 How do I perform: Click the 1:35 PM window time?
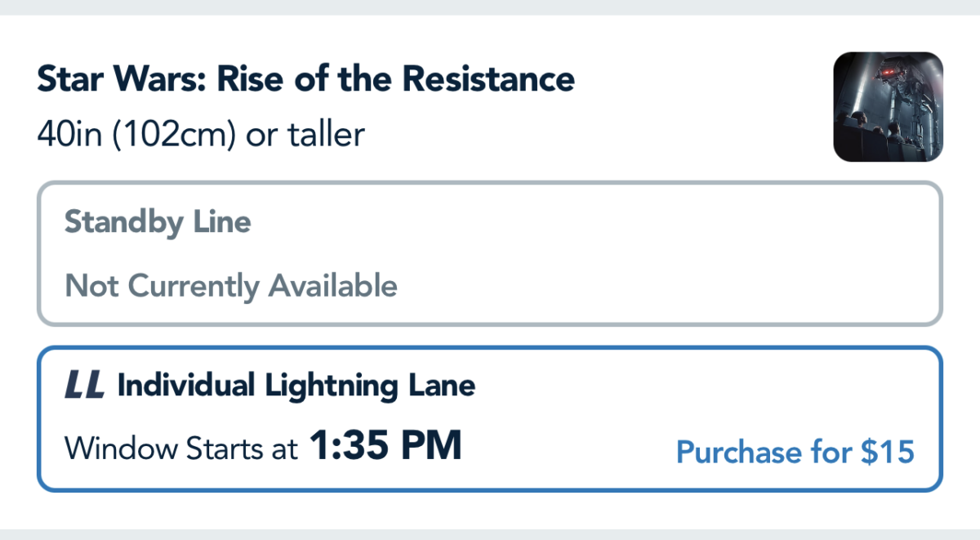[x=385, y=446]
